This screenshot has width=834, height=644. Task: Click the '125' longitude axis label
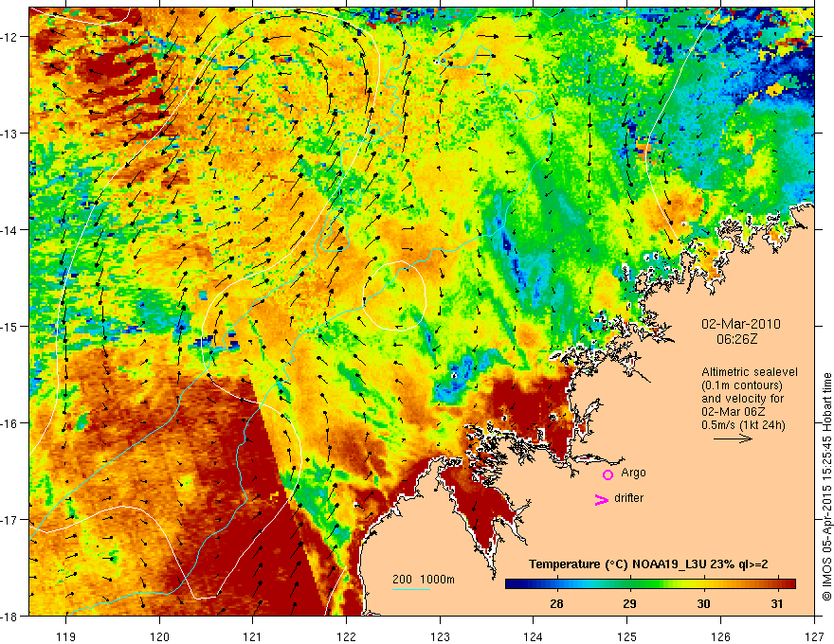pos(627,636)
